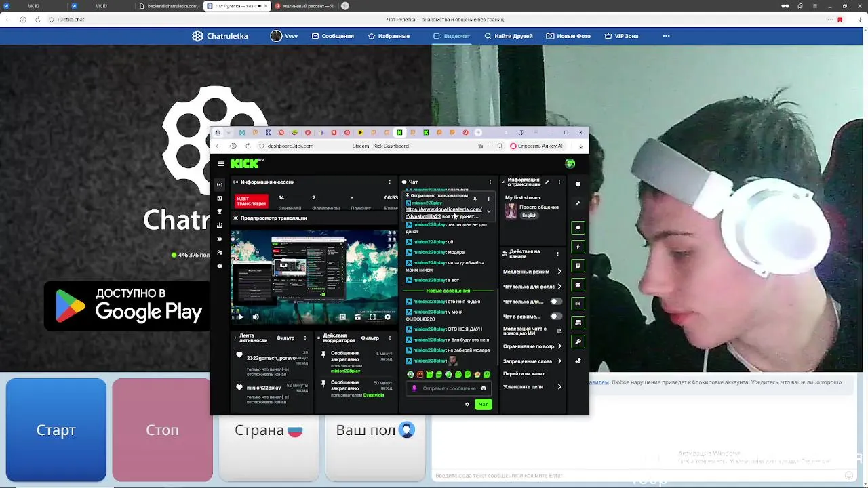Viewport: 868px width, 488px height.
Task: Click the green Чат send button
Action: 483,405
